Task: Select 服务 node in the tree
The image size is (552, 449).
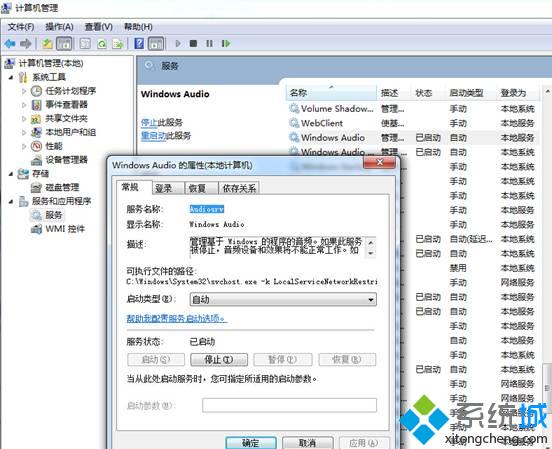Action: pyautogui.click(x=54, y=215)
